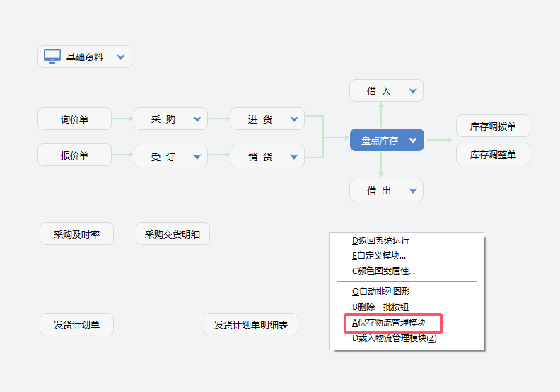Open the 库存调整单 button
This screenshot has height=392, width=560.
tap(493, 154)
